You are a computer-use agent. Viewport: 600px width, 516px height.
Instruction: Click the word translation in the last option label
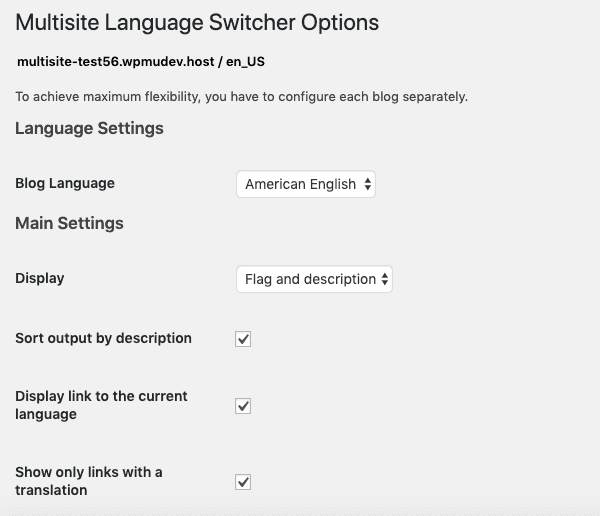click(51, 490)
